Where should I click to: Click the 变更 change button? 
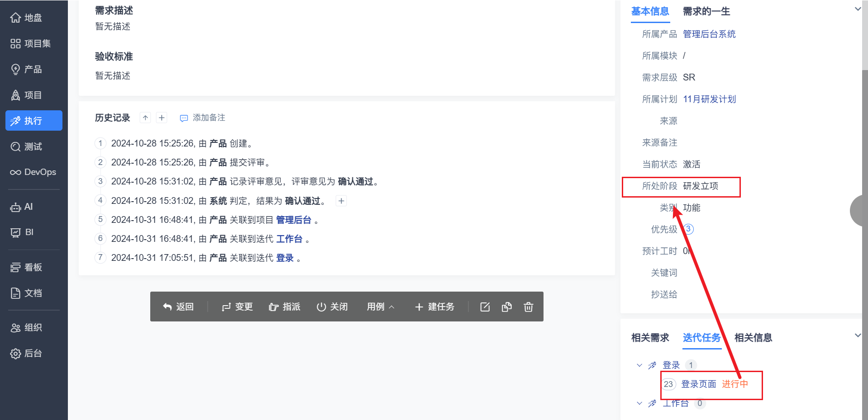[x=237, y=307]
